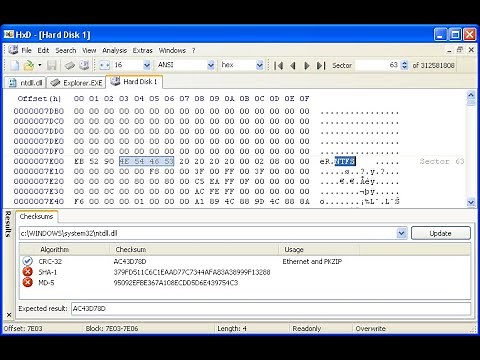Click the sector number spinner arrows
Screen dimensions: 480x360
(404, 65)
